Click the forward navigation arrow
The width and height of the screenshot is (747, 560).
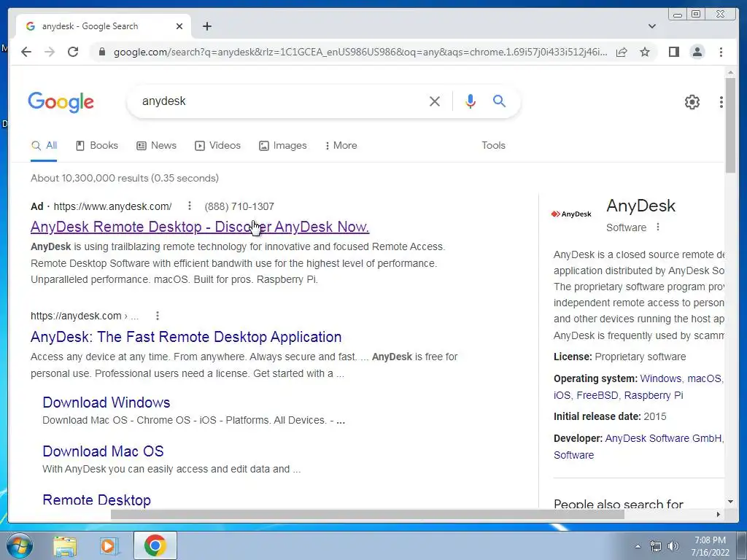(x=50, y=52)
